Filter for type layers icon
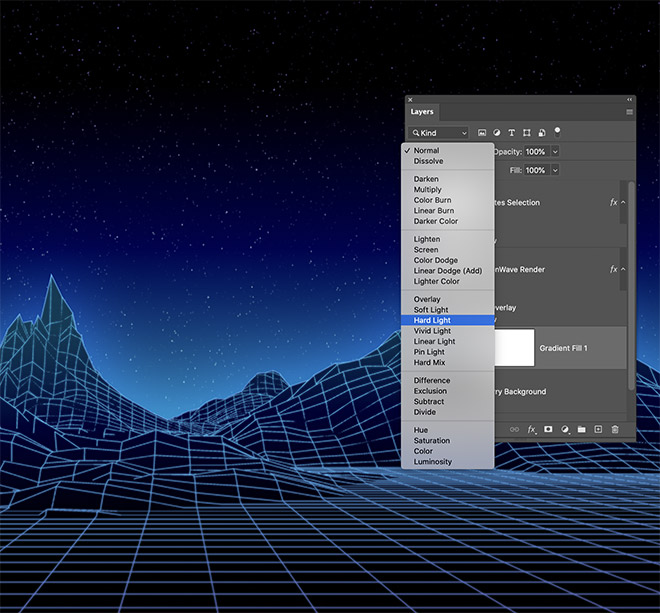Screen dimensions: 660x613 [512, 133]
